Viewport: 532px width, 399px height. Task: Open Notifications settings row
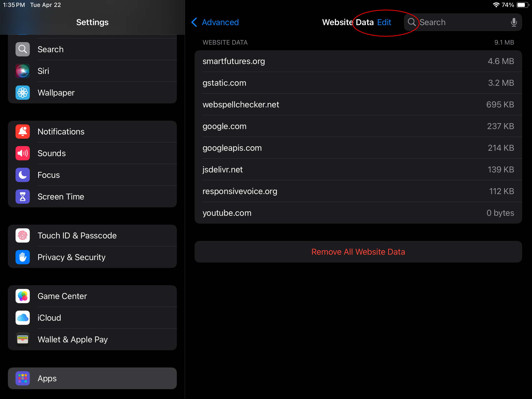92,132
